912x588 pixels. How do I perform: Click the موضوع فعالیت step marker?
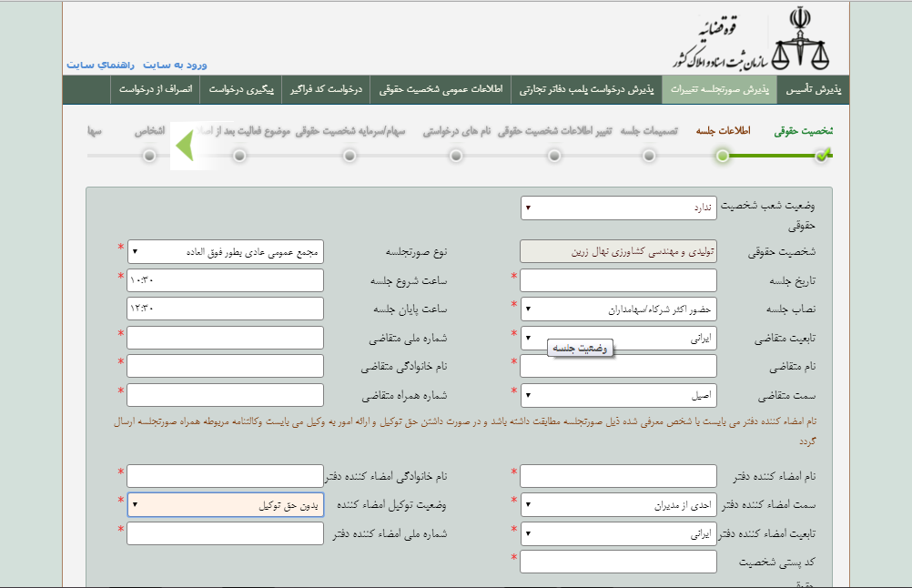[x=239, y=156]
